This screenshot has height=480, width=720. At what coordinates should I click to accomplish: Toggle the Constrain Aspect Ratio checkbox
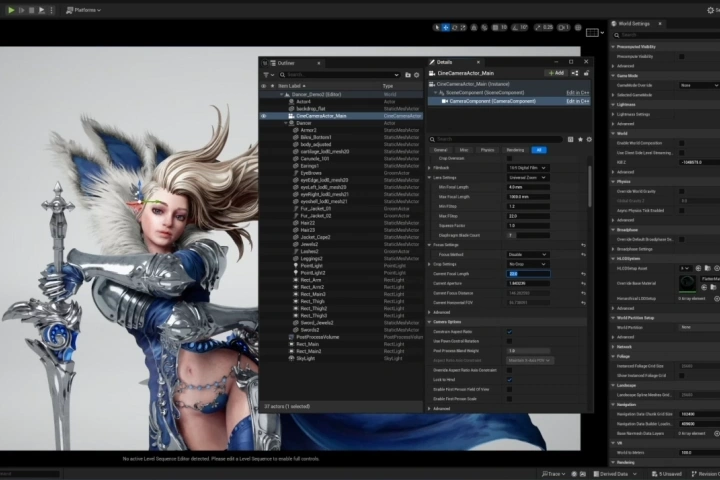point(509,332)
